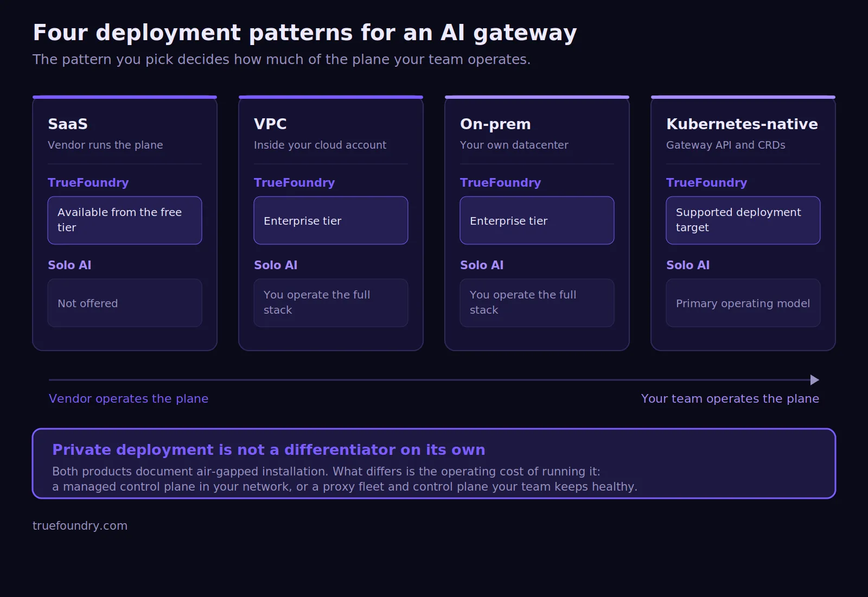Click 'Private deployment is not a differentiator on its own'

pos(269,450)
